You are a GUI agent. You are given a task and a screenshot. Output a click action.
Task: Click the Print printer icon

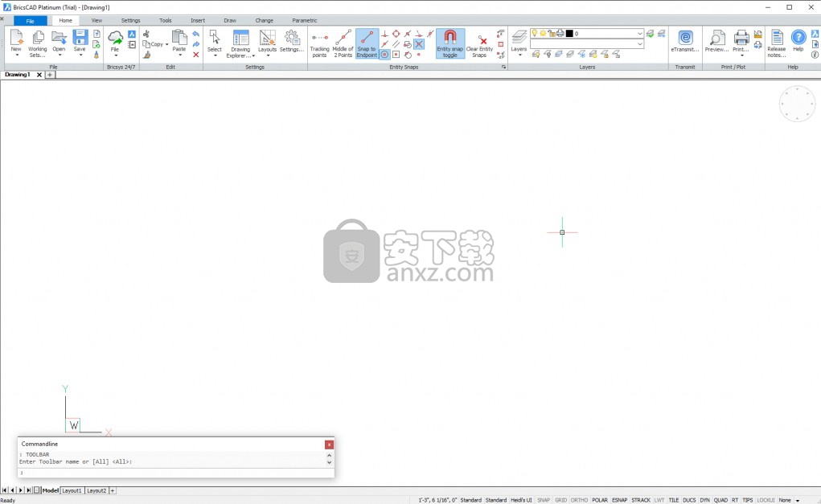[x=741, y=38]
